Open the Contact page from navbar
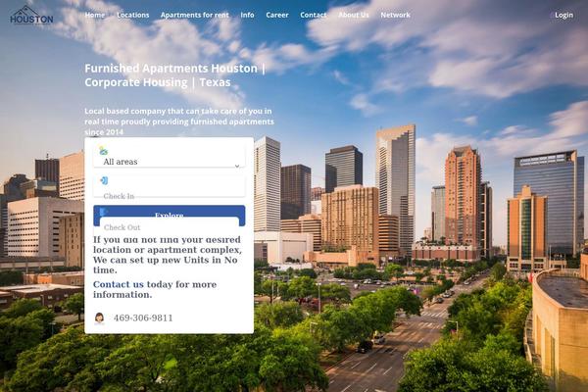 coord(314,15)
